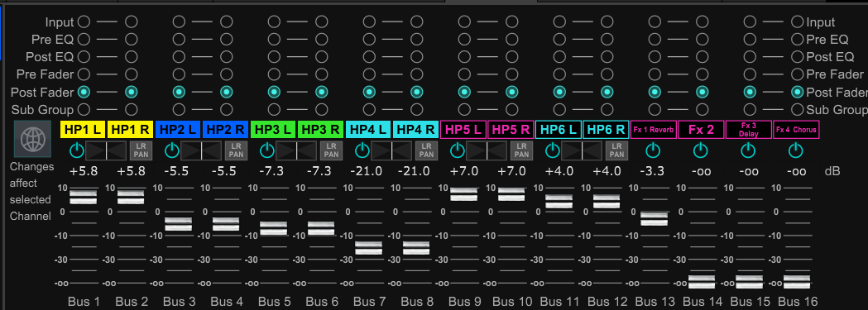Click the LR PAN button for HP2
Image resolution: width=868 pixels, height=310 pixels.
click(237, 150)
